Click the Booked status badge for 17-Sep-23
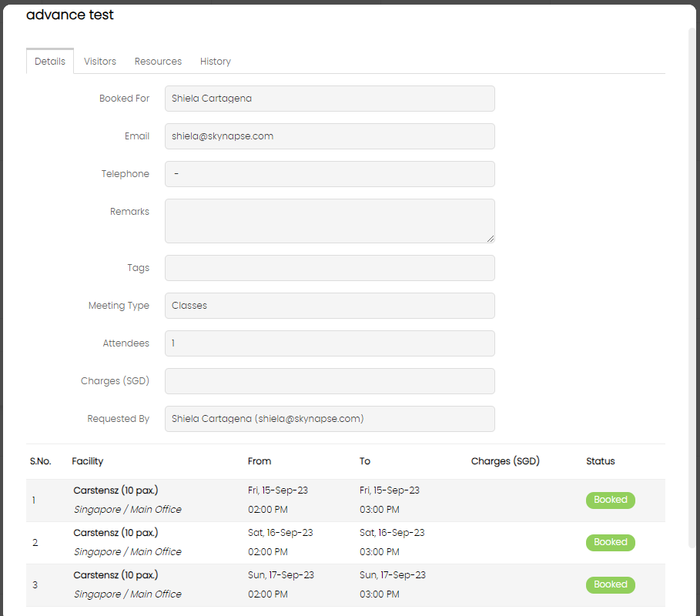This screenshot has width=700, height=616. [610, 584]
